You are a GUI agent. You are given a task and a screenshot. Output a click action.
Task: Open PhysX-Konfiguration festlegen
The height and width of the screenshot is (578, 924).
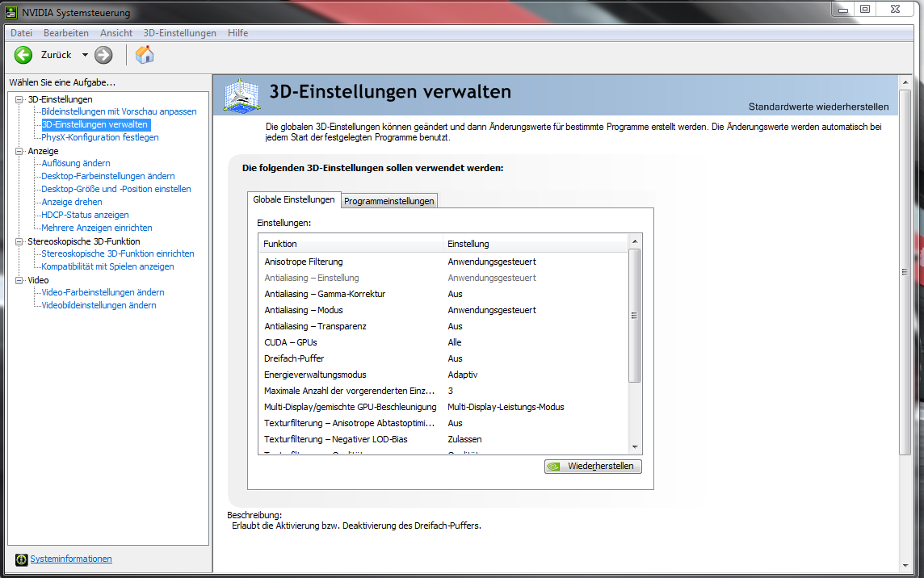click(x=100, y=137)
